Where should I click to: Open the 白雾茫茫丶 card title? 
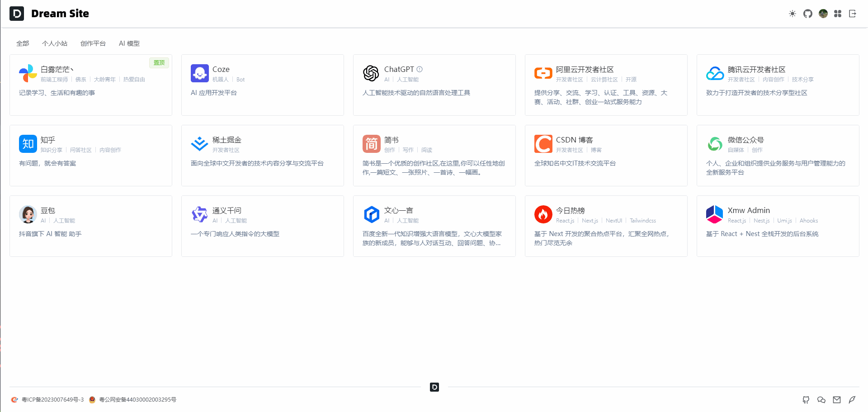(57, 69)
